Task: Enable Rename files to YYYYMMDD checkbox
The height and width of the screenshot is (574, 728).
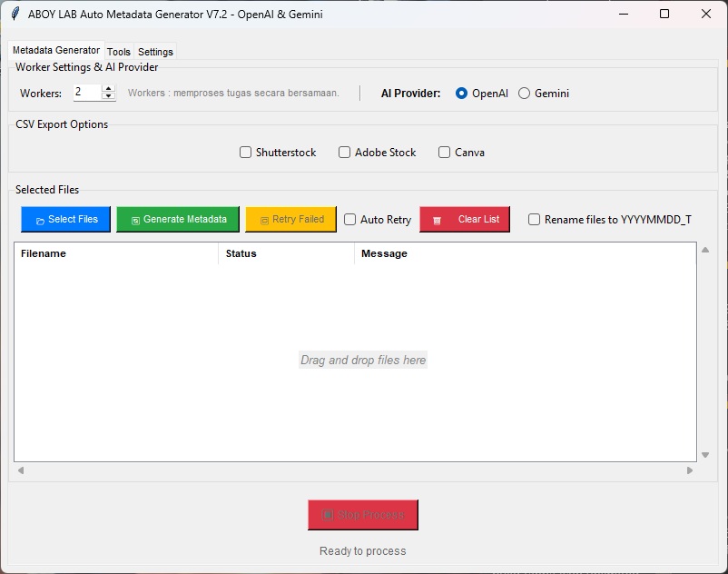Action: tap(534, 220)
